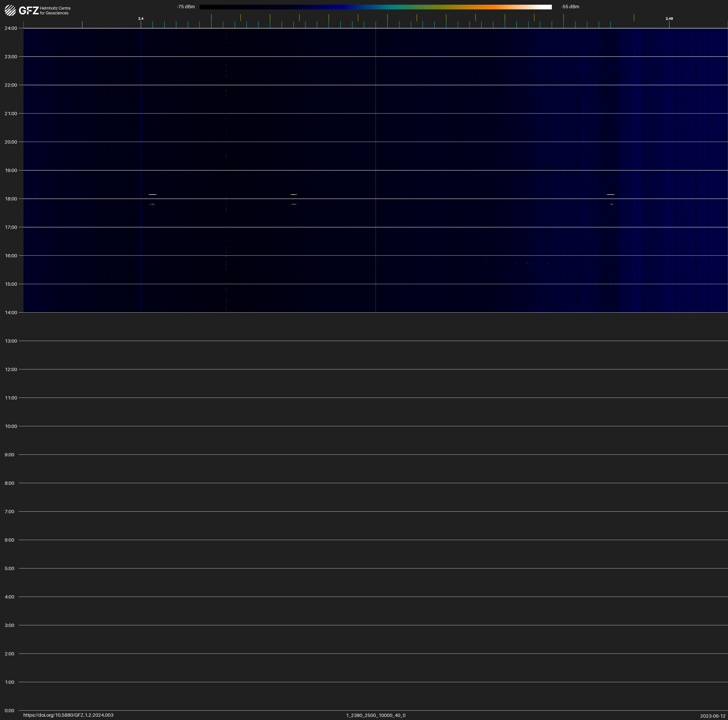This screenshot has width=728, height=720.
Task: Click the 2.49 frequency axis label
Action: [669, 19]
